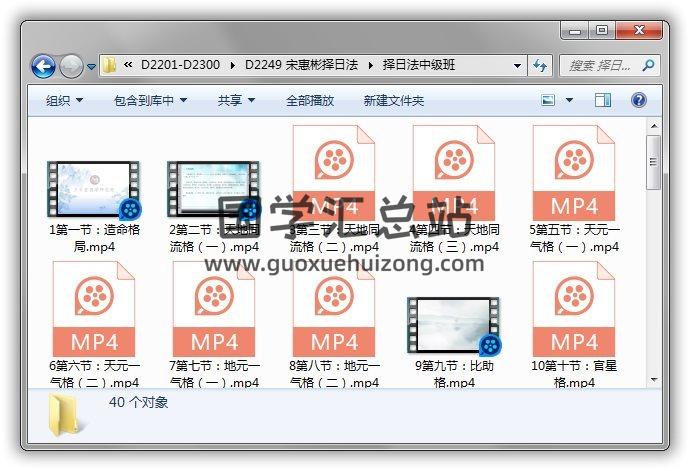Click the greyed Forward navigation arrow
690x471 pixels.
pyautogui.click(x=71, y=66)
